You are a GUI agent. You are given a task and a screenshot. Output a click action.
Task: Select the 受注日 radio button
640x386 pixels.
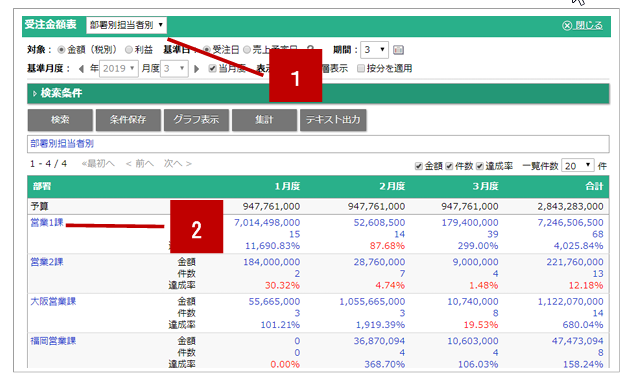click(207, 50)
